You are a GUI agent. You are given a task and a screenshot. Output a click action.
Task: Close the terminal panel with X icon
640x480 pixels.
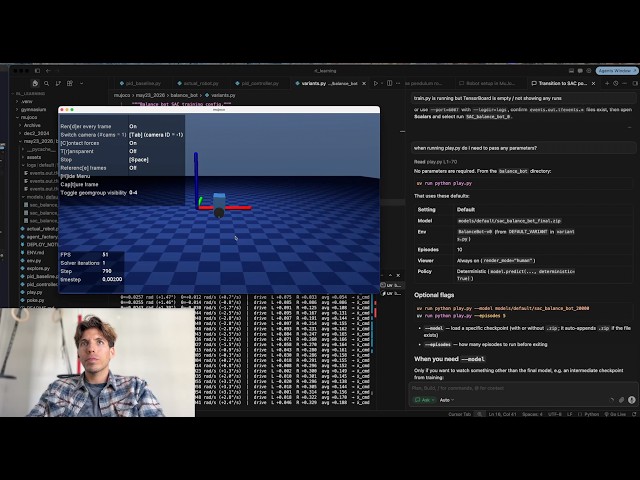click(398, 276)
